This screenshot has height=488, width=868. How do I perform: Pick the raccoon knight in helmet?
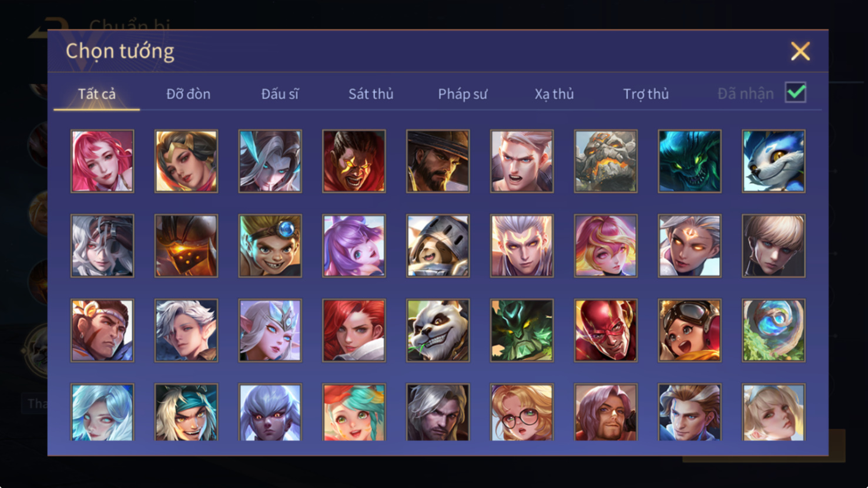tap(438, 246)
